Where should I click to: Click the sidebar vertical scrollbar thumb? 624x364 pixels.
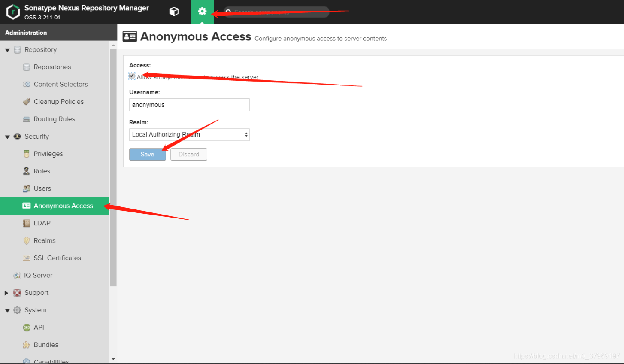(113, 167)
